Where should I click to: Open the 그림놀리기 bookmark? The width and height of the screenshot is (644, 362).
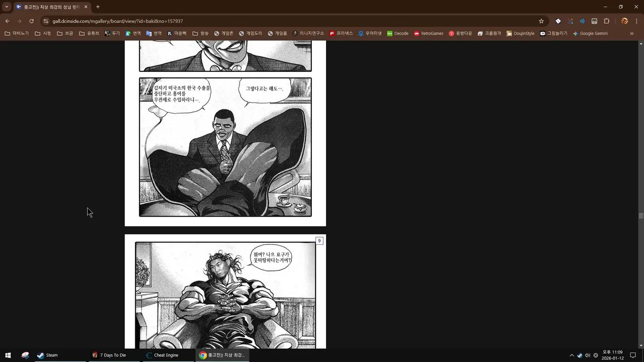(553, 34)
